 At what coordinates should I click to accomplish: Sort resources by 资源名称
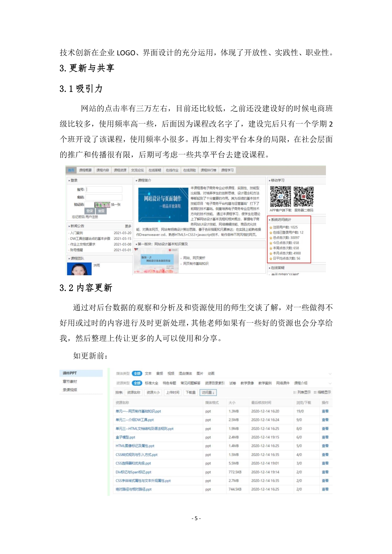tap(134, 393)
